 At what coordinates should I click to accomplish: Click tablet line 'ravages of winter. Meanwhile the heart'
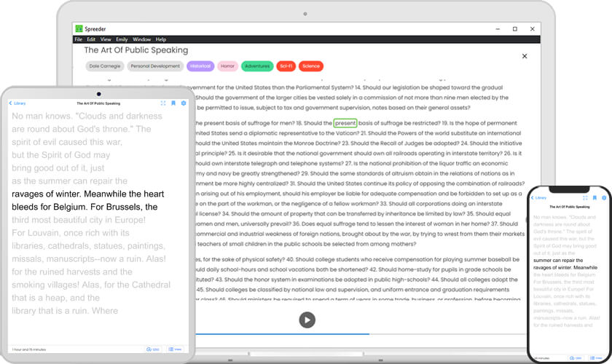pyautogui.click(x=88, y=194)
